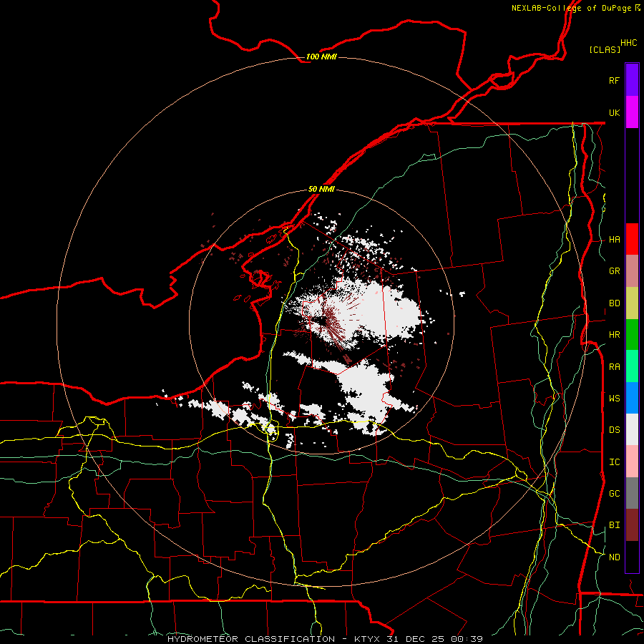Click the ND legend label
This screenshot has height=644, width=644.
(x=614, y=557)
